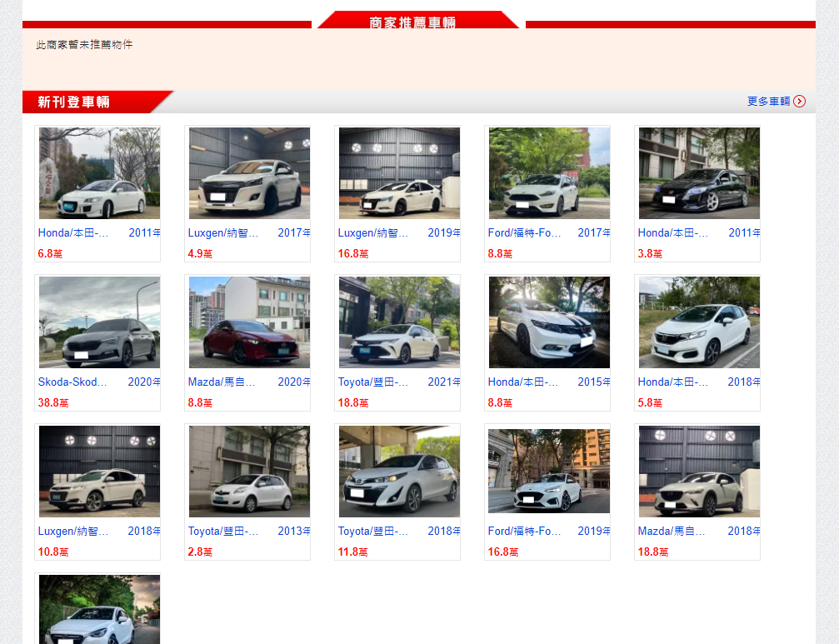Click the 16.8萬 price under Luxgen 2019
Image resolution: width=839 pixels, height=644 pixels.
pyautogui.click(x=353, y=254)
